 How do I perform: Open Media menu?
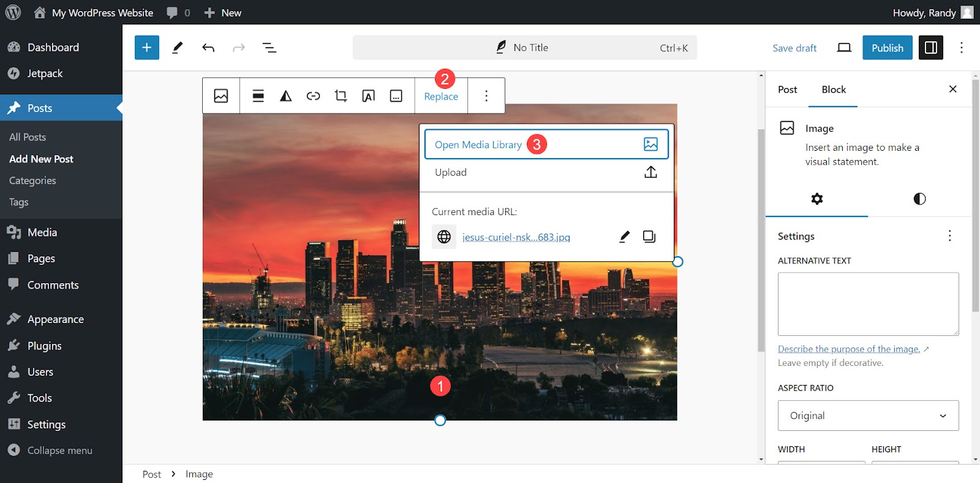[42, 232]
